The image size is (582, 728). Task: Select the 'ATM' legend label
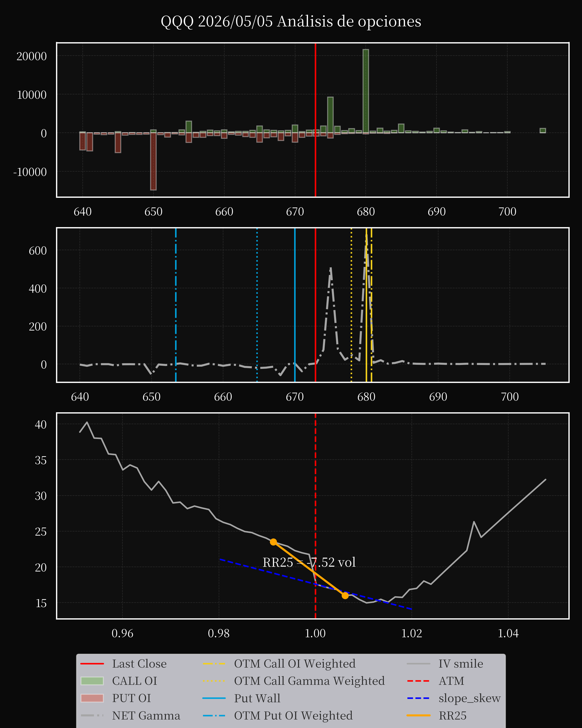[x=452, y=681]
